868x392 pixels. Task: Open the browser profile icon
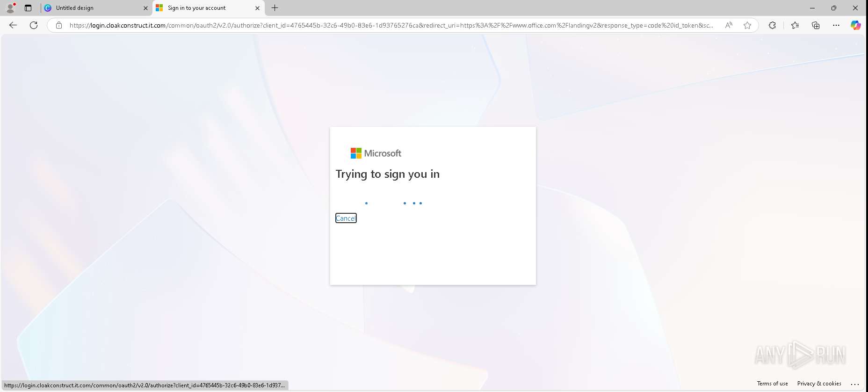10,8
